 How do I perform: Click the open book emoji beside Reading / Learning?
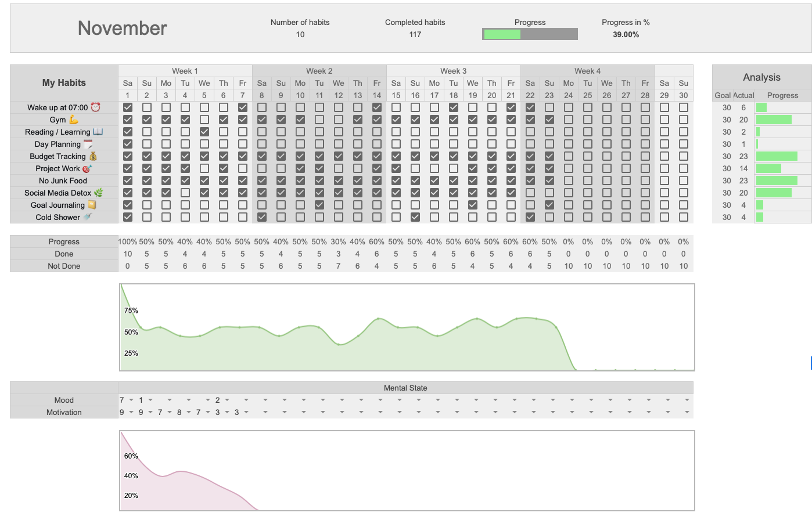pyautogui.click(x=98, y=132)
